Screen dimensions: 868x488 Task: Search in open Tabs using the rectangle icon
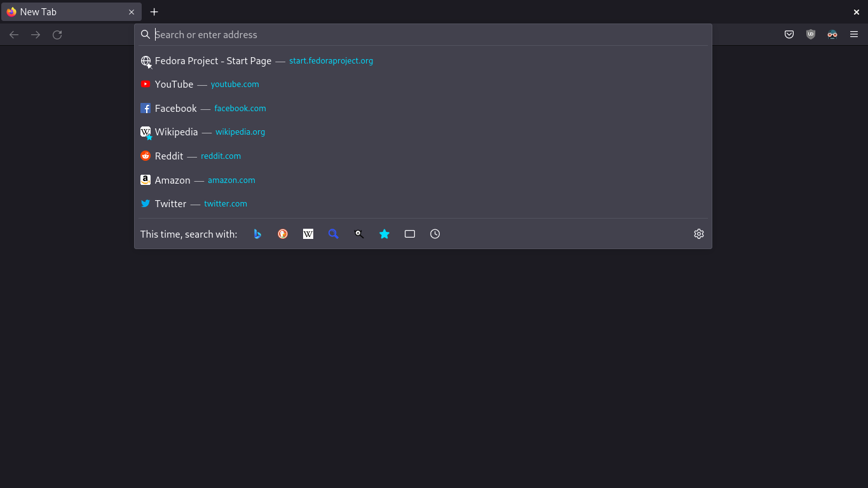click(410, 234)
